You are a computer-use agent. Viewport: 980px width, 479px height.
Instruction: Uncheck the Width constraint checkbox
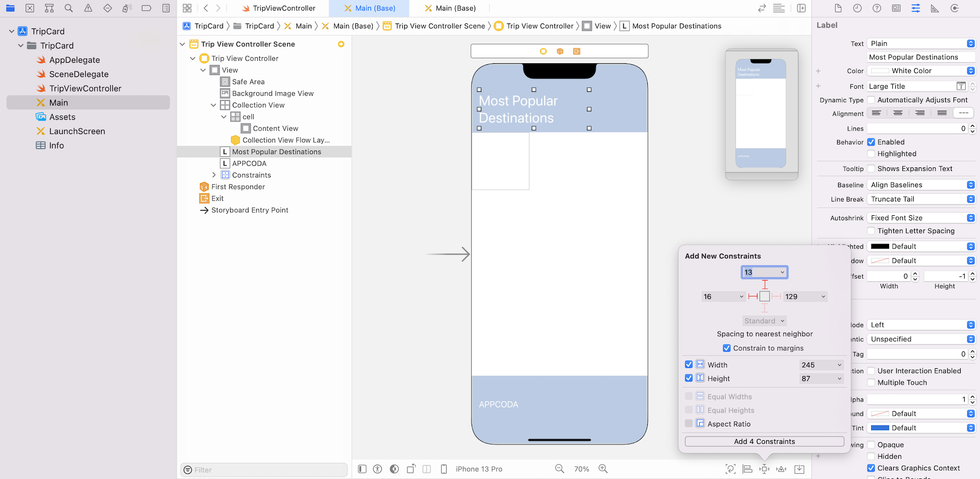[689, 365]
